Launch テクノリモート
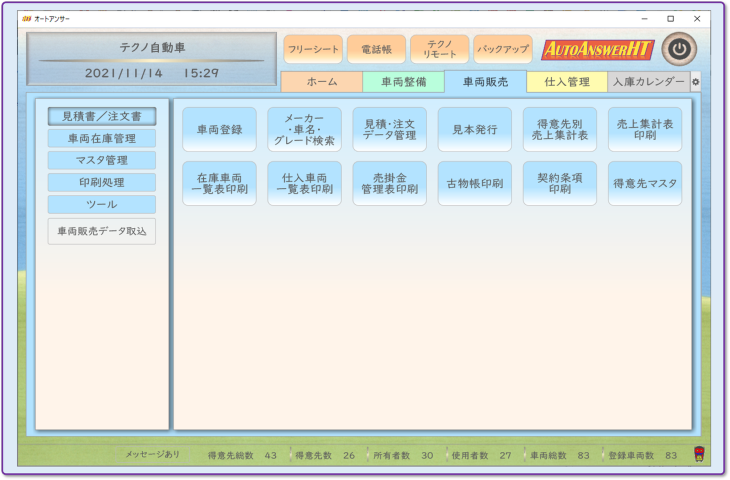Screen dimensions: 730x480 coord(439,49)
